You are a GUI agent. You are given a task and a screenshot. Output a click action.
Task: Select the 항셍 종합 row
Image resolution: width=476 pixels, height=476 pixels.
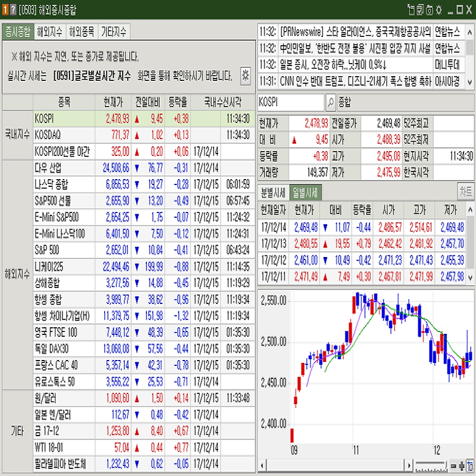click(144, 300)
